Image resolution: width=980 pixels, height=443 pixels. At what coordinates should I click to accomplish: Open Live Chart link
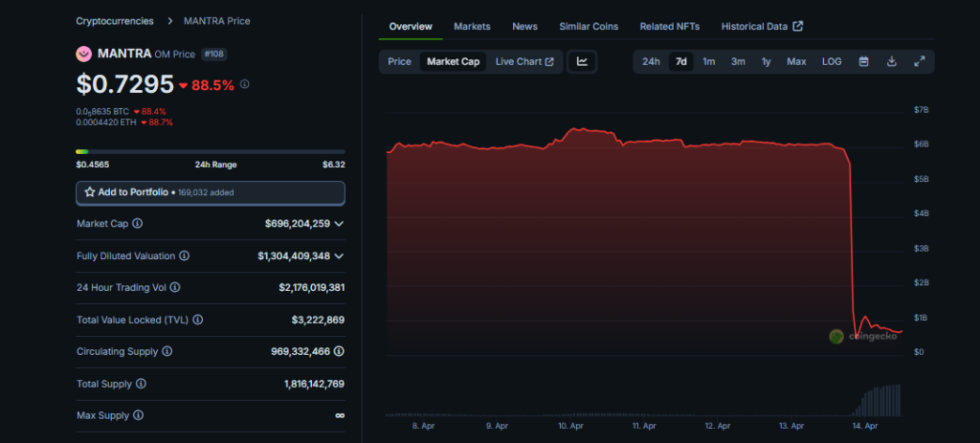tap(524, 62)
